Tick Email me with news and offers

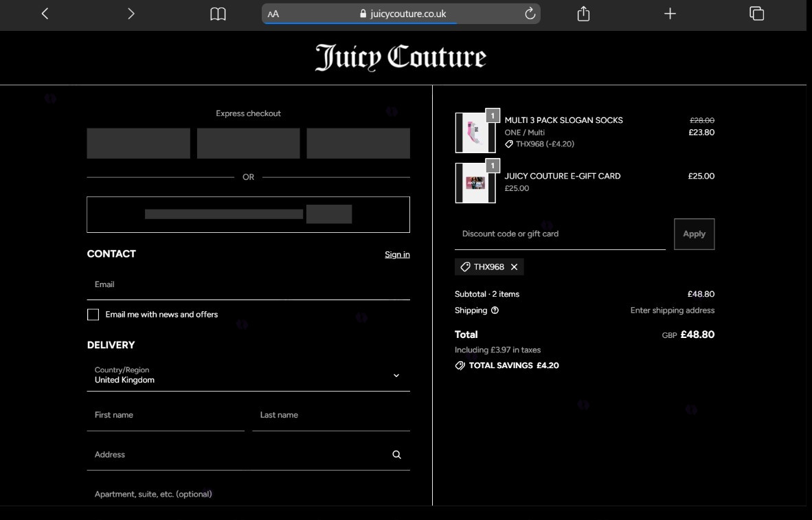93,315
